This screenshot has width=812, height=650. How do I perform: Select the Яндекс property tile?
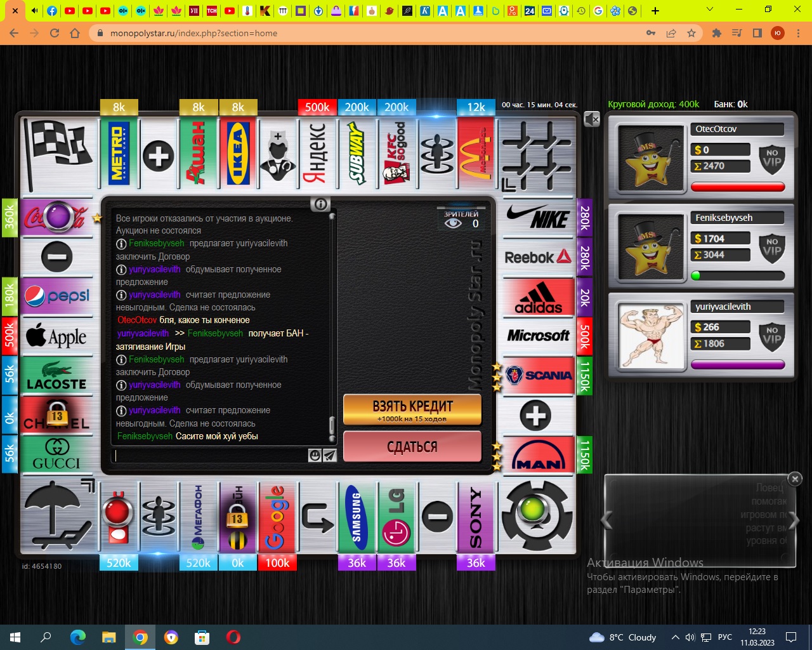(317, 155)
